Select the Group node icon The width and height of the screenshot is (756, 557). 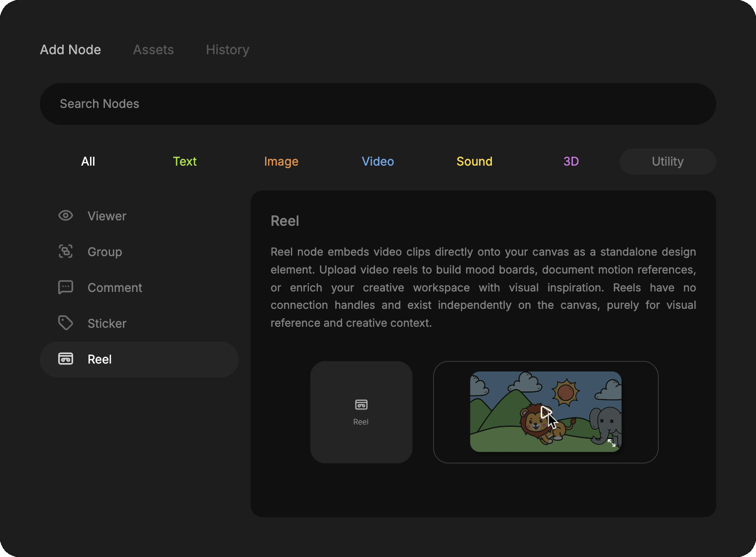click(x=66, y=252)
